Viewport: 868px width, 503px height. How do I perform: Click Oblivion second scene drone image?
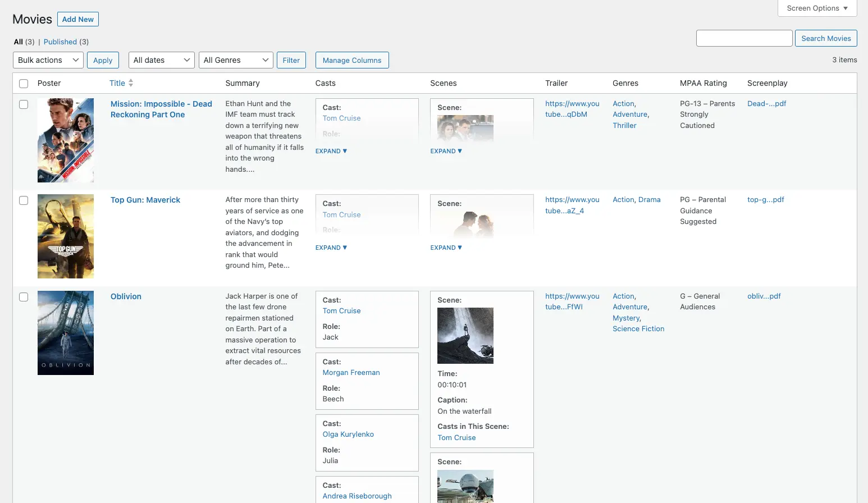[x=465, y=486]
